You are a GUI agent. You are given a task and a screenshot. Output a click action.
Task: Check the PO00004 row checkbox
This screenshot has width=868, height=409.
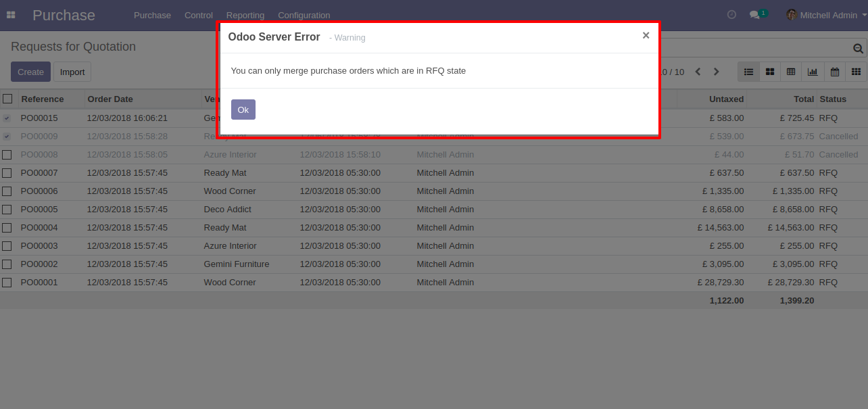point(7,227)
